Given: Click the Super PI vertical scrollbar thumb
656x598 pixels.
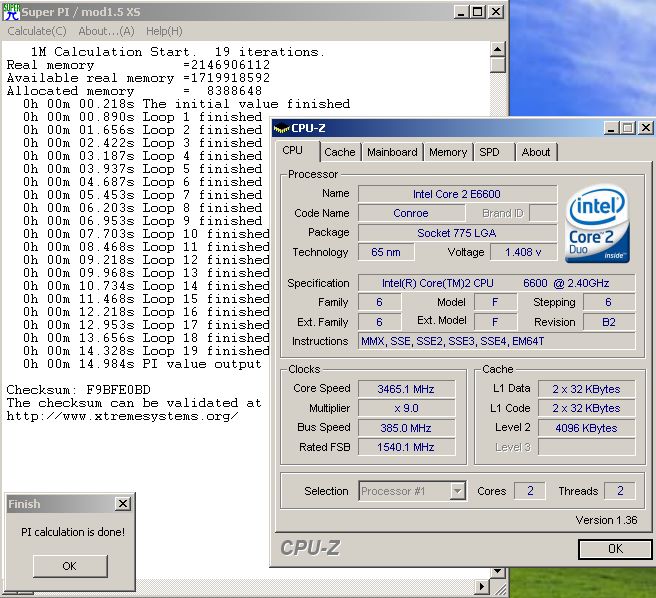Looking at the screenshot, I should click(497, 65).
